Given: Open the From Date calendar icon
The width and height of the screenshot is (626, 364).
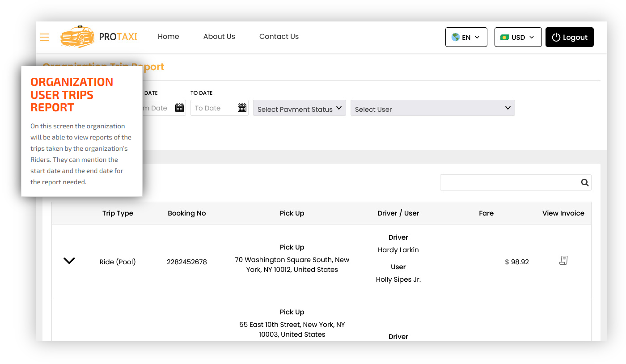Looking at the screenshot, I should 179,108.
